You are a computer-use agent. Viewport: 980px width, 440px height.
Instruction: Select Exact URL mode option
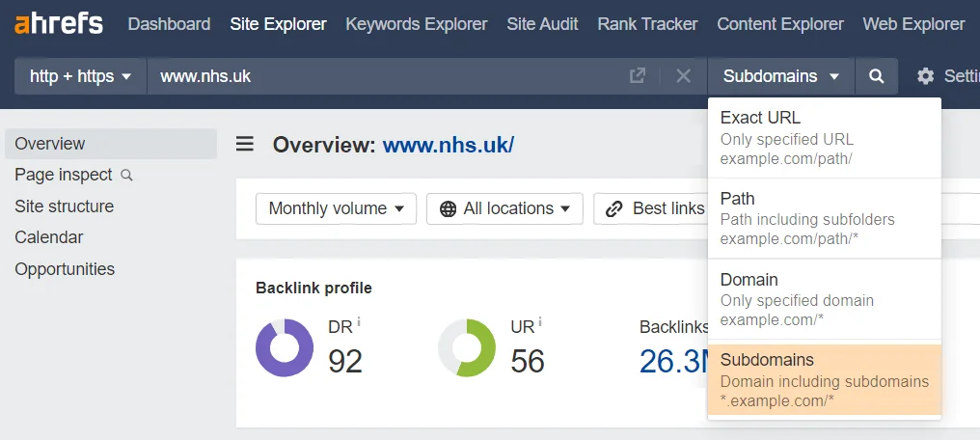coord(825,138)
